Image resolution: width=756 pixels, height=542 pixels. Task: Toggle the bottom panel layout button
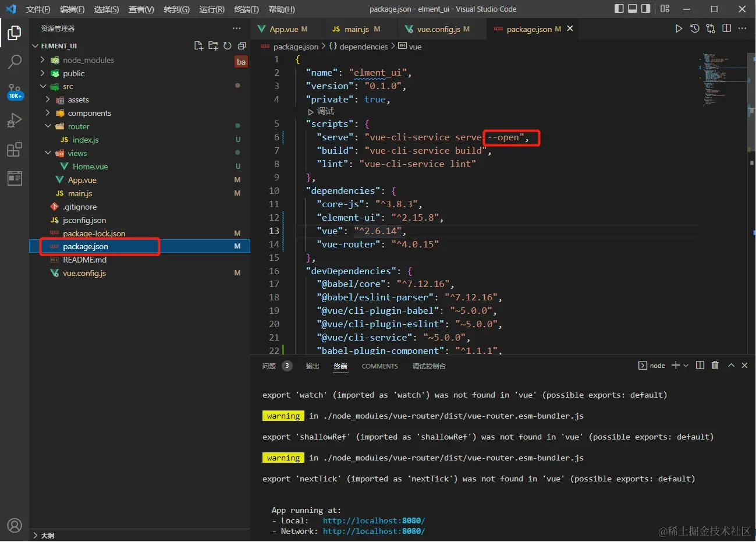pyautogui.click(x=633, y=9)
